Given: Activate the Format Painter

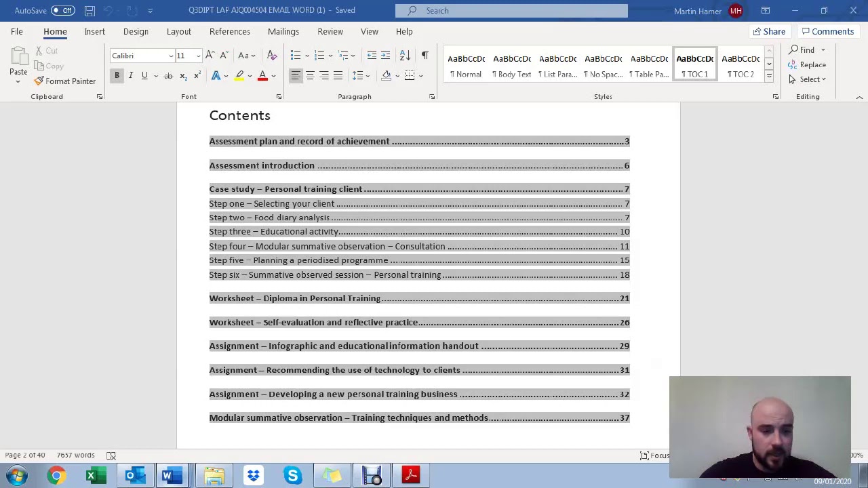Looking at the screenshot, I should pyautogui.click(x=65, y=81).
